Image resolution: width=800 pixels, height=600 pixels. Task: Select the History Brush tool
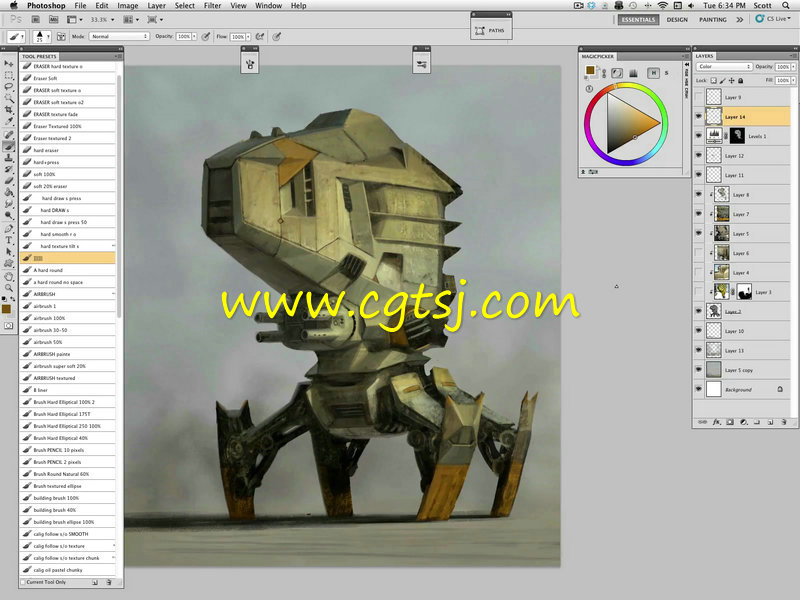9,170
